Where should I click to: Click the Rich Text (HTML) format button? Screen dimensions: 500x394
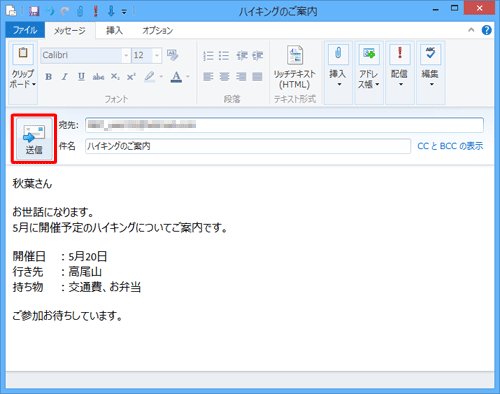point(295,68)
